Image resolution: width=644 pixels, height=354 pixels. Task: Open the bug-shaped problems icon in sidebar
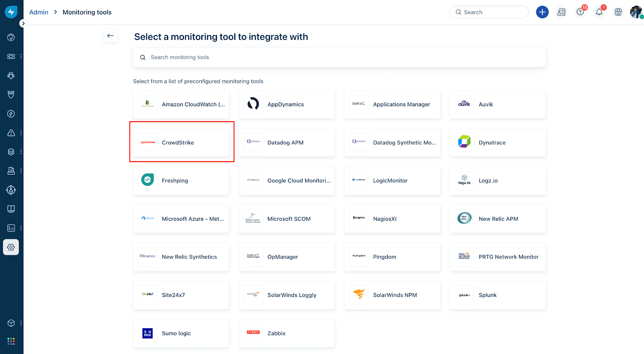pyautogui.click(x=11, y=75)
